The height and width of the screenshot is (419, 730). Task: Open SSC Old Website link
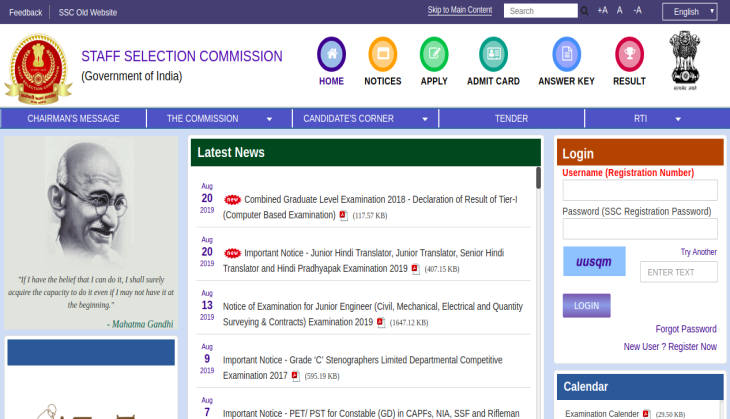point(88,13)
